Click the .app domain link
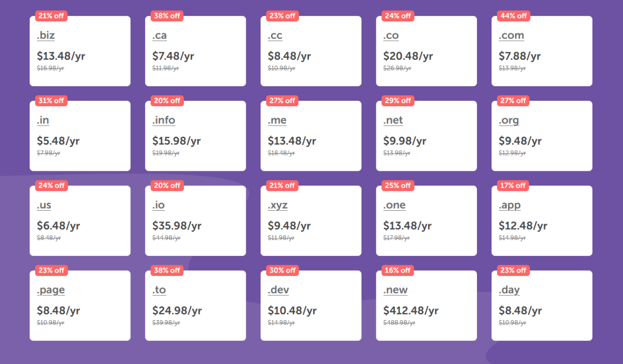 pyautogui.click(x=510, y=205)
